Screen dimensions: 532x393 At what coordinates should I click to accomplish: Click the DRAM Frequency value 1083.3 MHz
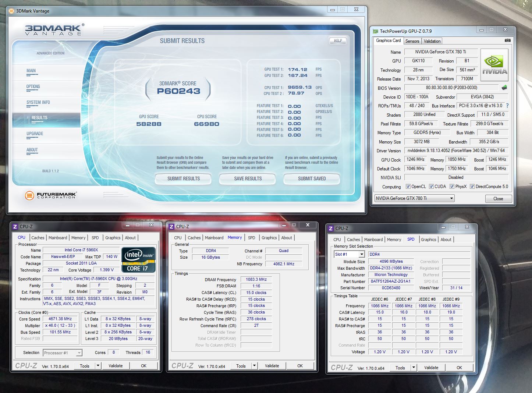coord(256,280)
